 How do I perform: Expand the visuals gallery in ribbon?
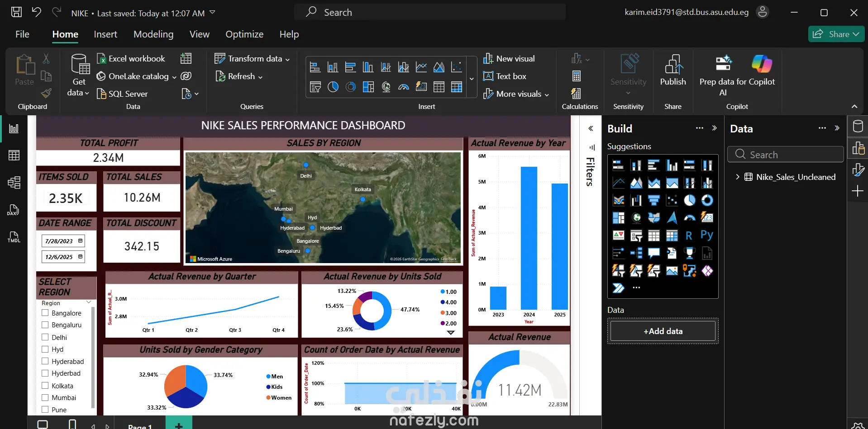[x=472, y=79]
